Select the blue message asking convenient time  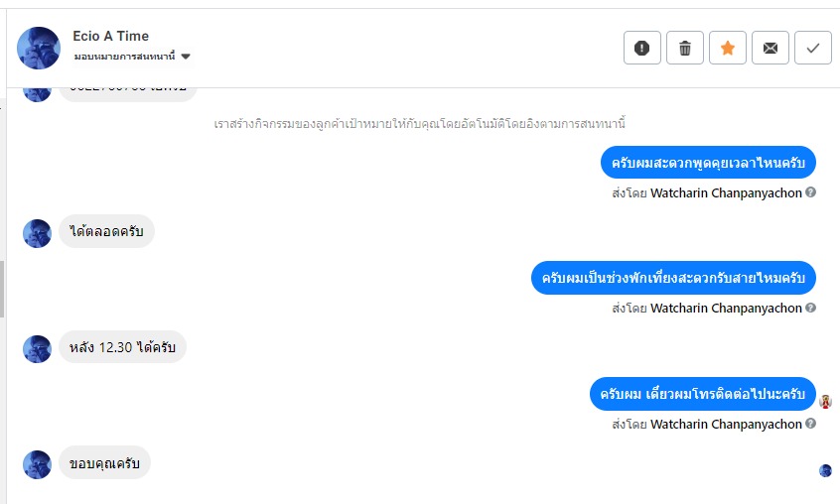click(708, 163)
